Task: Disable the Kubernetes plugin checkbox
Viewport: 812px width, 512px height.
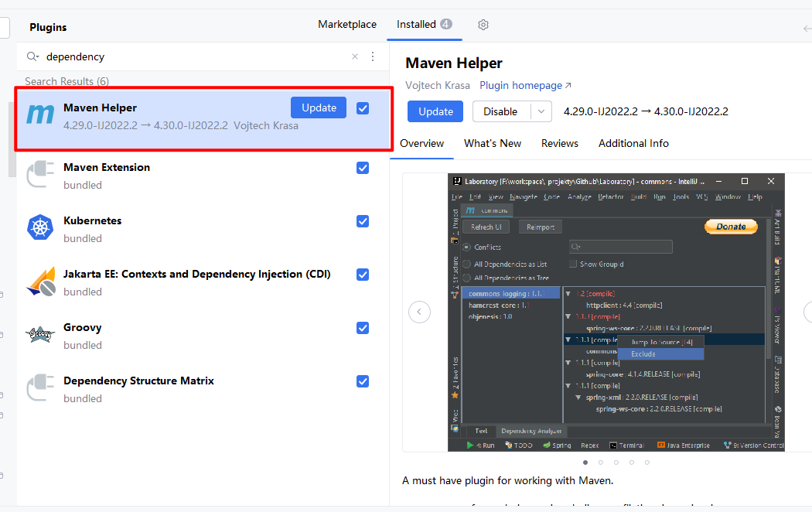Action: tap(363, 221)
